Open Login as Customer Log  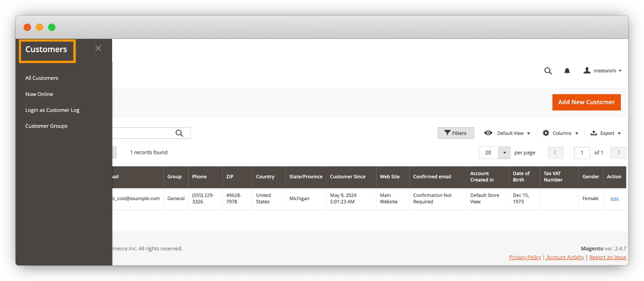52,110
